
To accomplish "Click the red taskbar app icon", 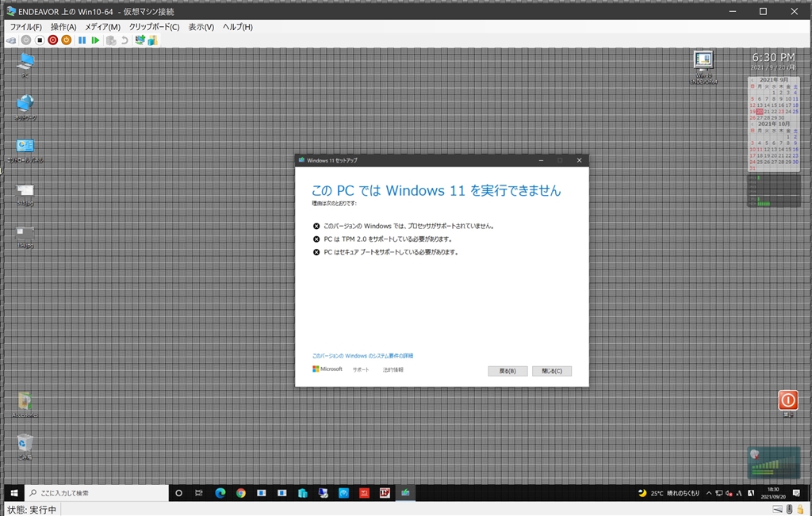I will click(x=364, y=493).
